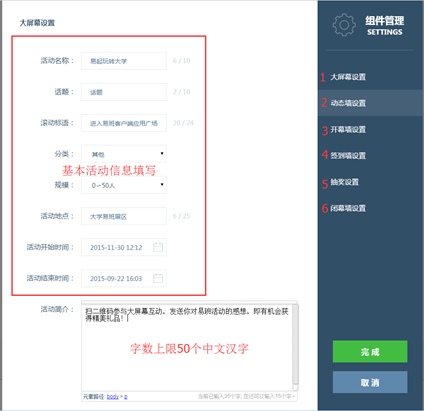
Task: Focus the 活动名称 input field
Action: [124, 61]
